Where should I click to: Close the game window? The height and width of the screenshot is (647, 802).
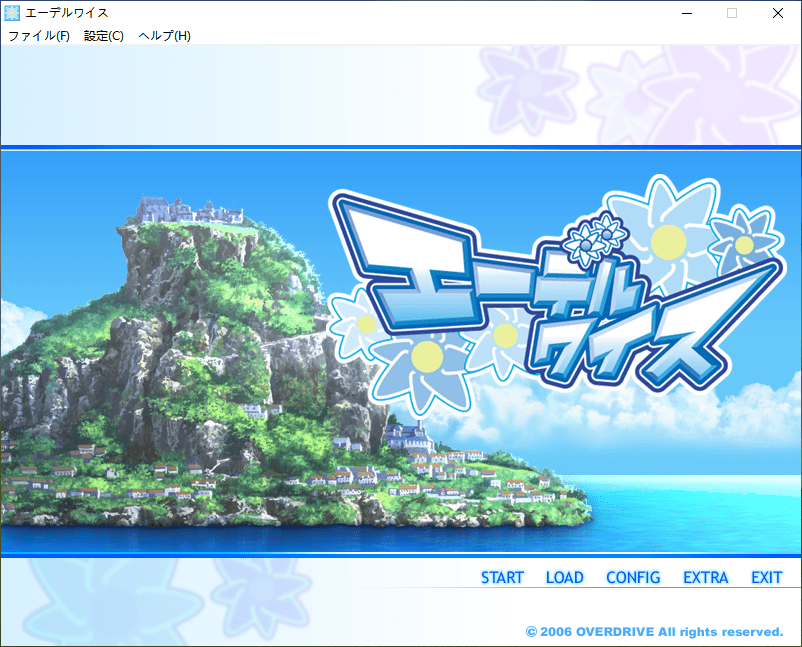[x=778, y=13]
